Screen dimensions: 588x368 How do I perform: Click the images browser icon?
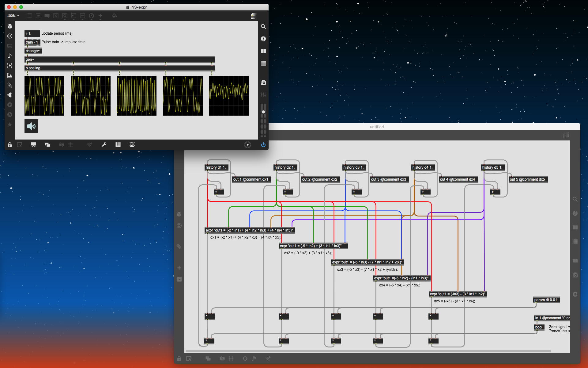[x=10, y=75]
